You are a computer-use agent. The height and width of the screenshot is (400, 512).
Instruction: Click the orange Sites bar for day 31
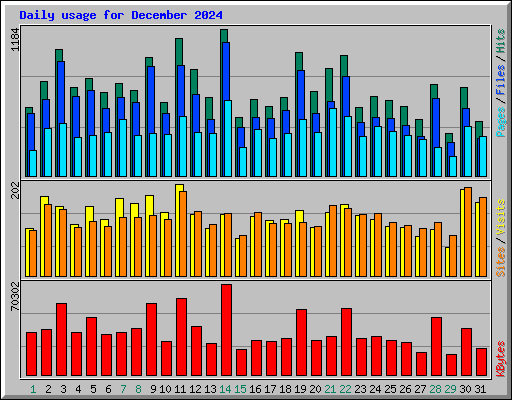click(x=483, y=237)
